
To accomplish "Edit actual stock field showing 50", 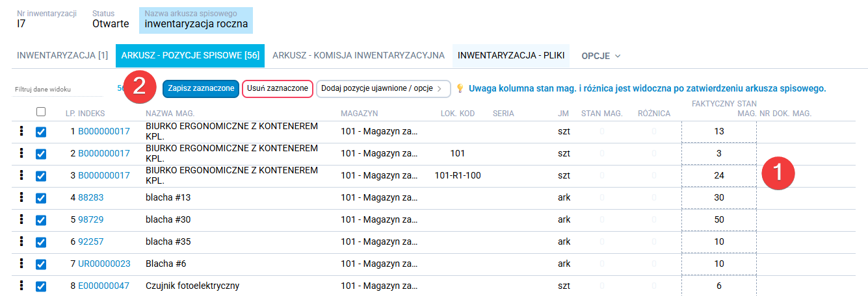I will pos(718,219).
